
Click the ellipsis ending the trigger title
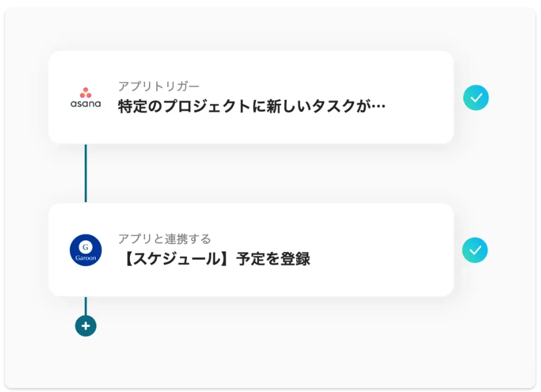click(x=379, y=106)
